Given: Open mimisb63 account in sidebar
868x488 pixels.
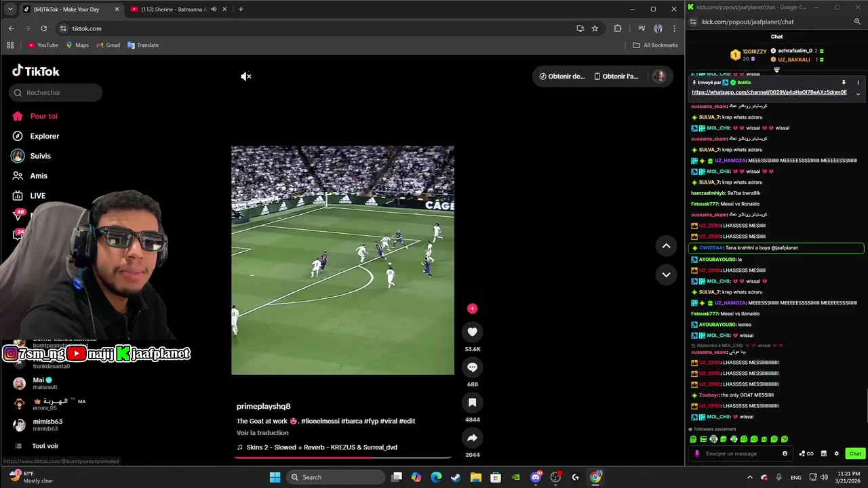Looking at the screenshot, I should point(47,425).
